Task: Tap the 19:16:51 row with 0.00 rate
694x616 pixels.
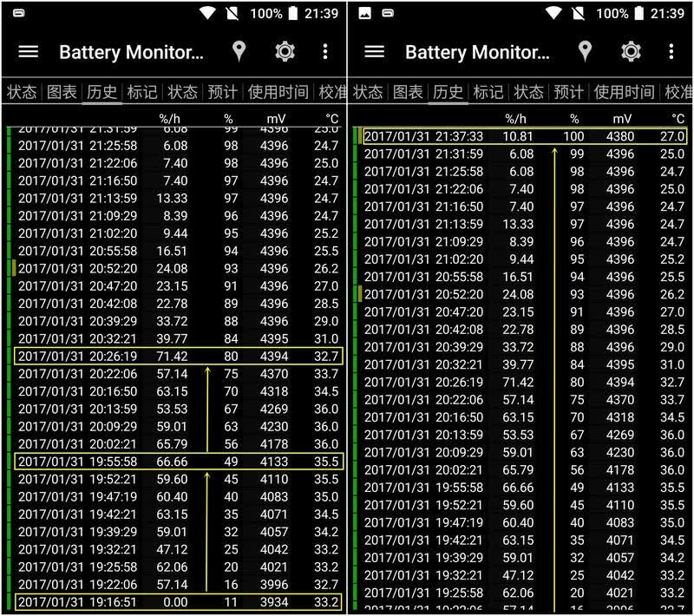Action: click(x=179, y=602)
